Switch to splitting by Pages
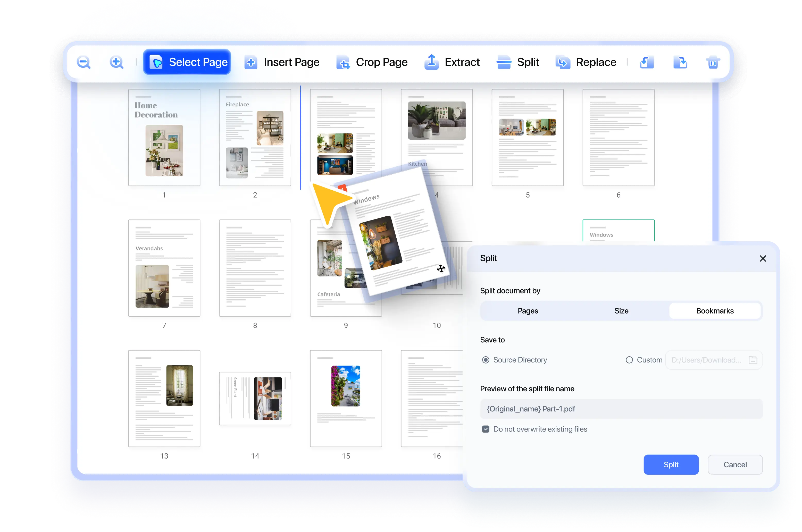The height and width of the screenshot is (532, 802). point(528,311)
